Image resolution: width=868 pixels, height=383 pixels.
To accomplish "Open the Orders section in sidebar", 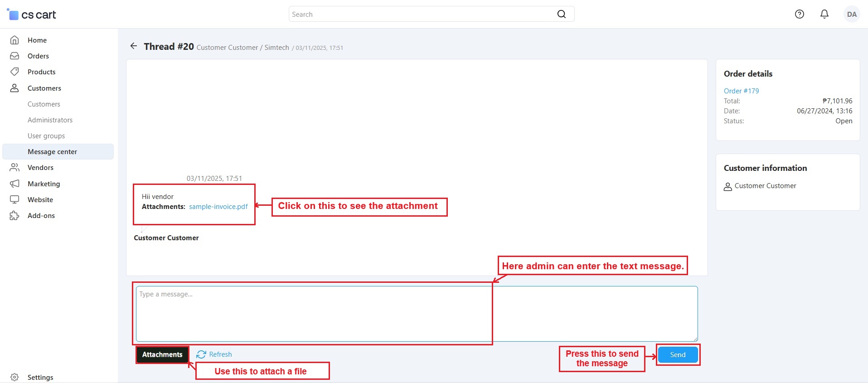I will pos(38,56).
